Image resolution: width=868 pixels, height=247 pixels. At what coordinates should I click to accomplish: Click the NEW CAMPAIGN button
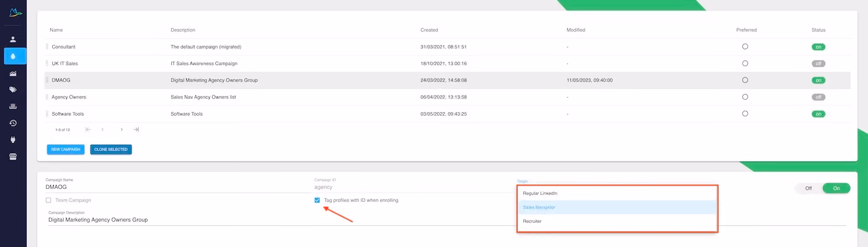(66, 149)
